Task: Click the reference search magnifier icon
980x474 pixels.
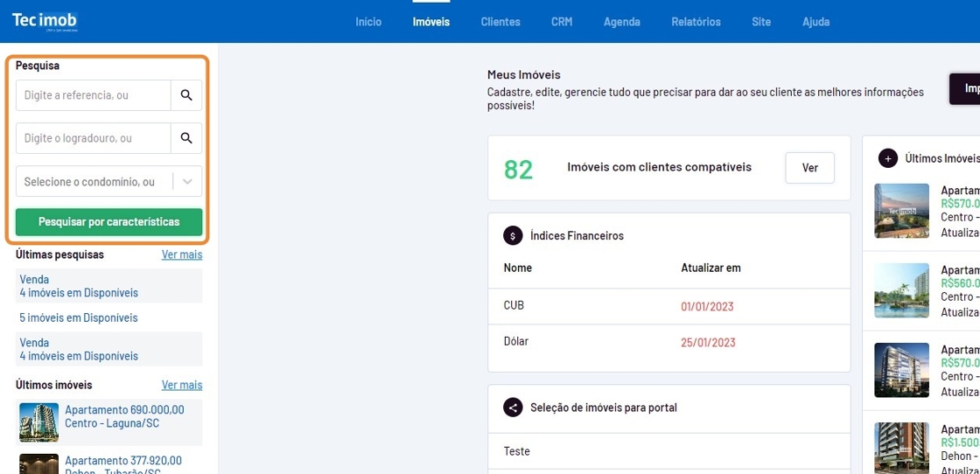Action: click(186, 95)
